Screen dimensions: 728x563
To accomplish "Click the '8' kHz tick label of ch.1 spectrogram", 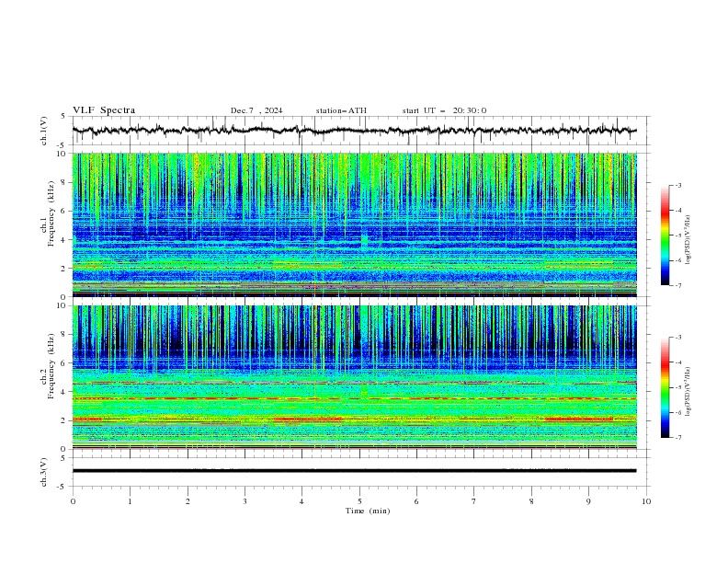I will pos(64,182).
